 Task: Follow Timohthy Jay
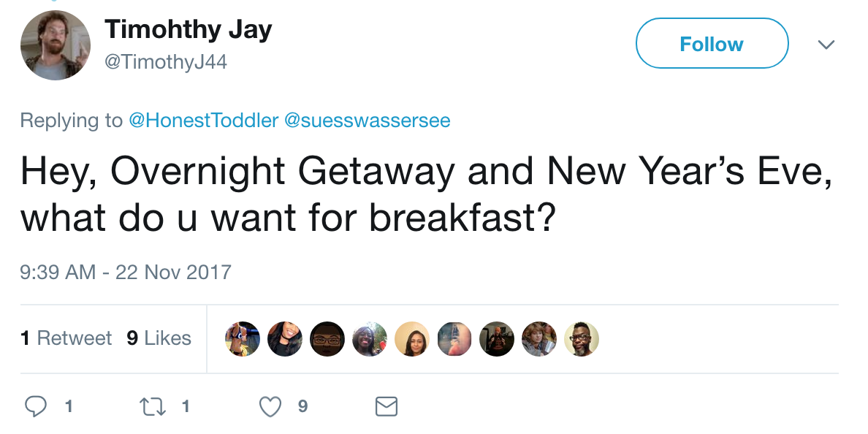(712, 43)
